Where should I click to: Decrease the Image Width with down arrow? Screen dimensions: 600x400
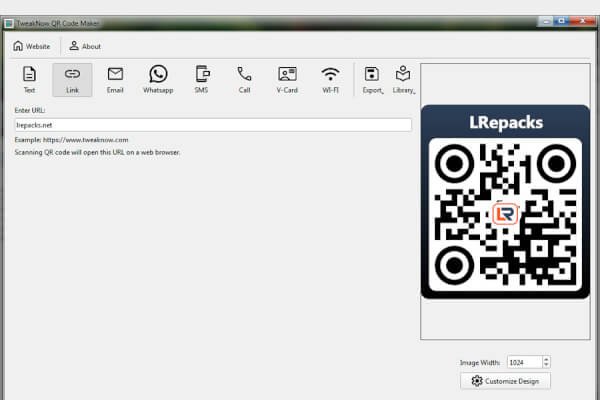point(546,365)
